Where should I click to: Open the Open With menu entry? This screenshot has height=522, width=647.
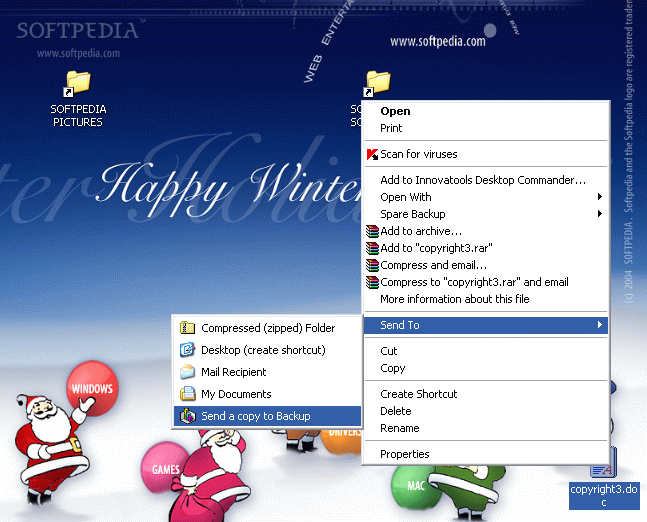click(486, 197)
